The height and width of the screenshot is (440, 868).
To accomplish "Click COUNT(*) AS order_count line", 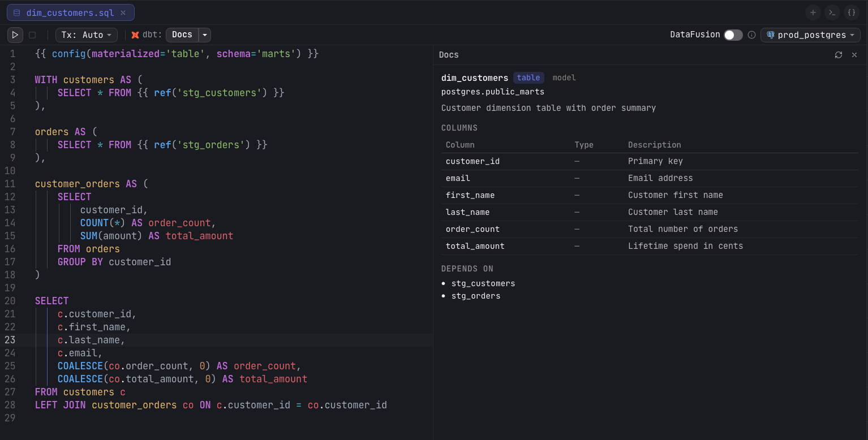I will (148, 223).
